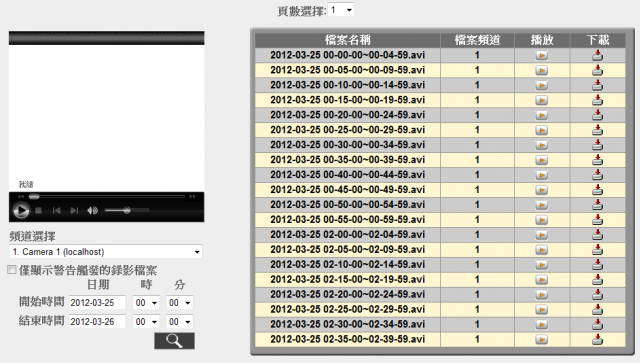Screen dimensions: 640x363
Task: Select file name 2012-03-25 02-30-00~02-34-59.avi
Action: point(347,325)
